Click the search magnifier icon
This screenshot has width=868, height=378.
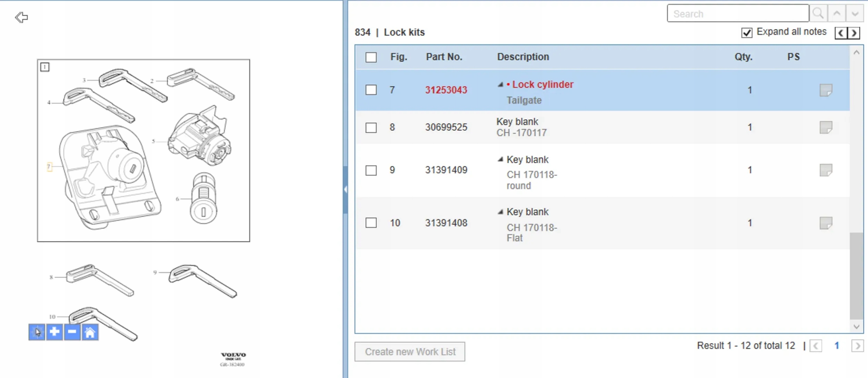[x=818, y=14]
